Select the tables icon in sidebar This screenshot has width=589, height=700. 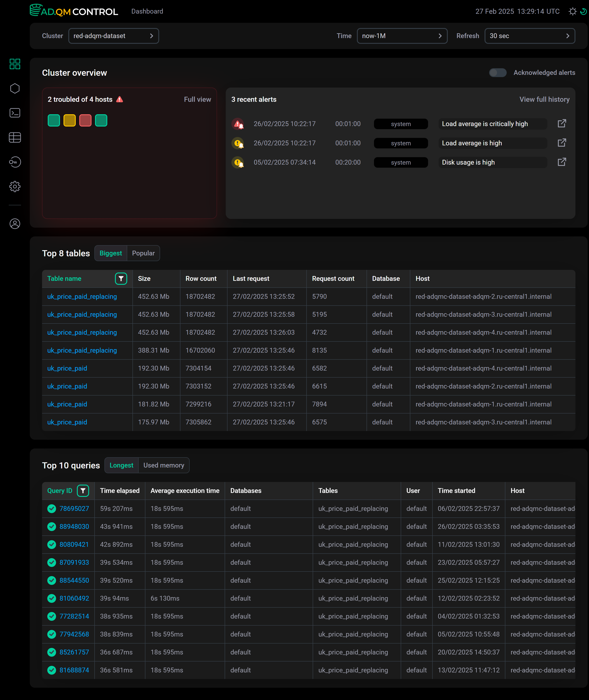point(15,137)
